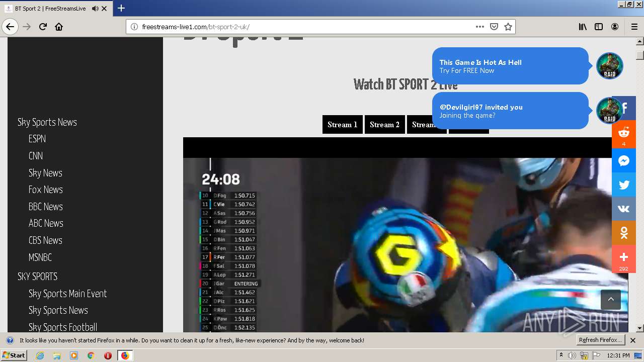Click the page scrollbar down arrow
This screenshot has width=644, height=362.
[x=640, y=328]
